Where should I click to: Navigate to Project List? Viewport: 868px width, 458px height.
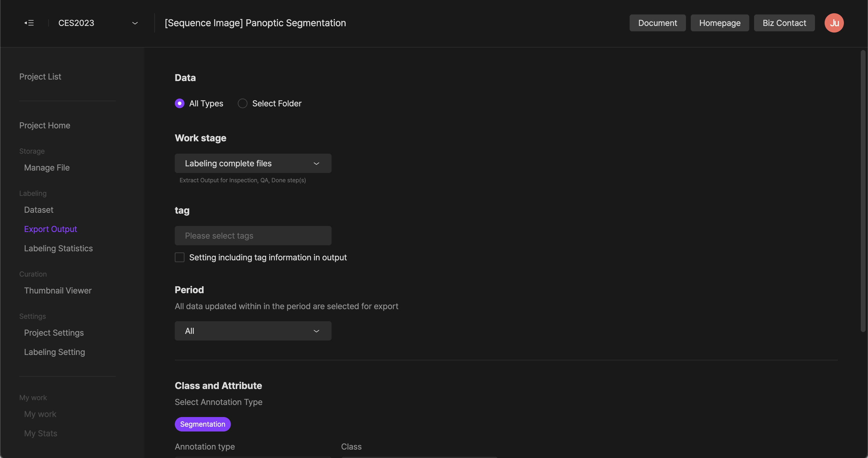pyautogui.click(x=40, y=77)
